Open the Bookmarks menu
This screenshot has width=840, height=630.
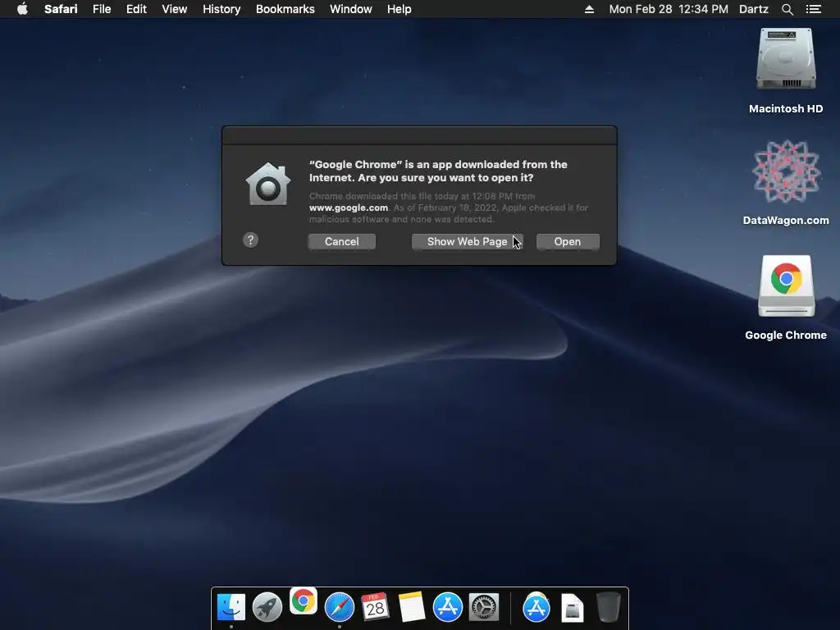pyautogui.click(x=285, y=9)
